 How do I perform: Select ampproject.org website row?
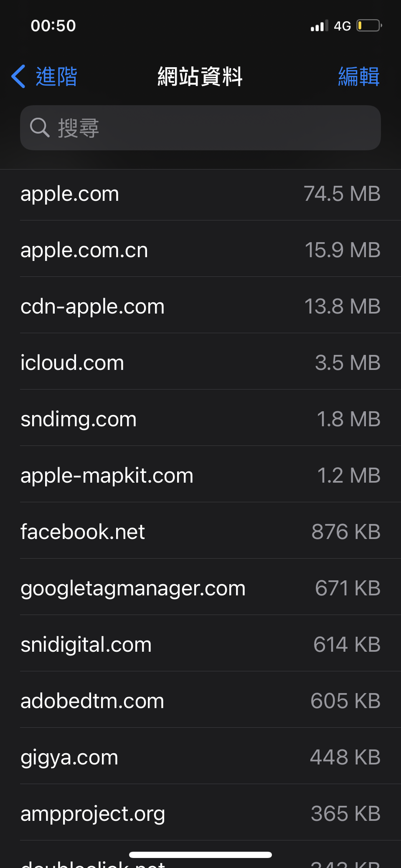click(200, 814)
